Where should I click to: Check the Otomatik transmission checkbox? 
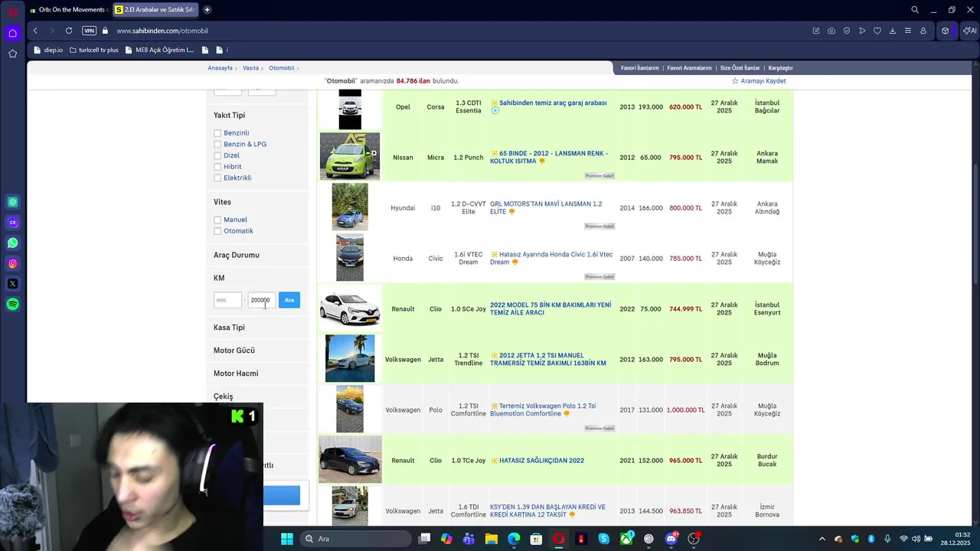217,231
